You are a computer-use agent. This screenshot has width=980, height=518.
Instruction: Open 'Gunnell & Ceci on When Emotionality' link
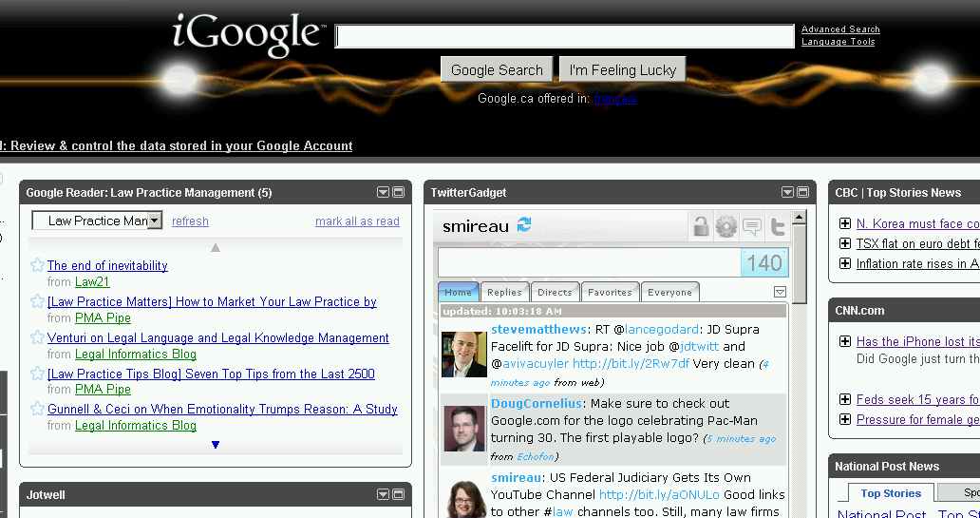(222, 409)
